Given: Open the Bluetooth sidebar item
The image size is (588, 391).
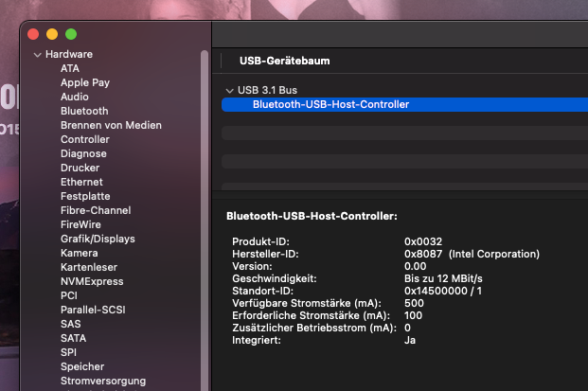Looking at the screenshot, I should tap(84, 111).
